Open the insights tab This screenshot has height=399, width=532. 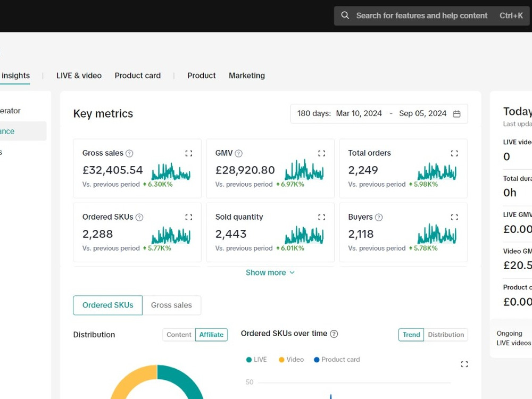[15, 76]
